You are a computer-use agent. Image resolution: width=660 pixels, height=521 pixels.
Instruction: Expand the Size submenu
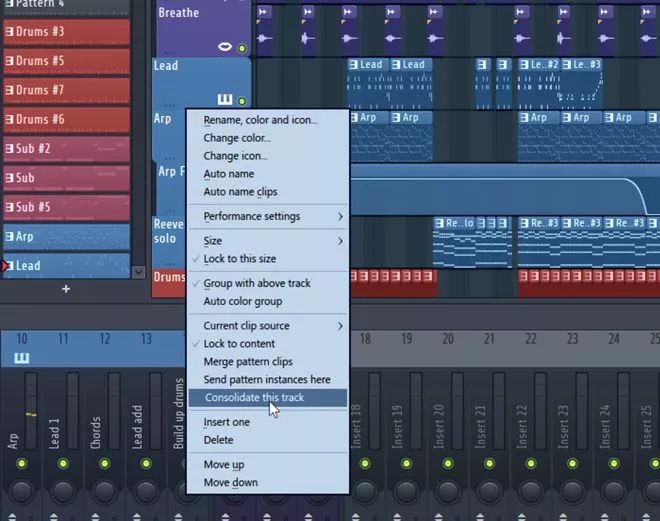pos(268,241)
